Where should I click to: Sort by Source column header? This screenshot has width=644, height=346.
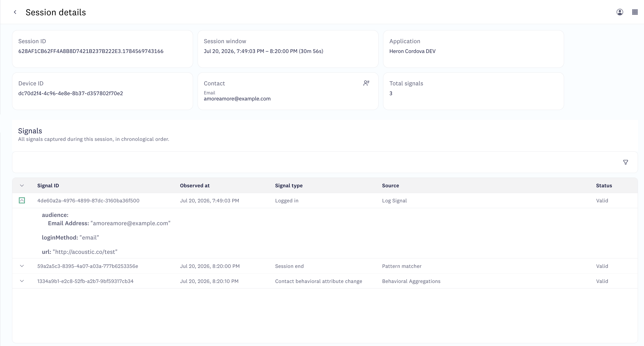390,186
